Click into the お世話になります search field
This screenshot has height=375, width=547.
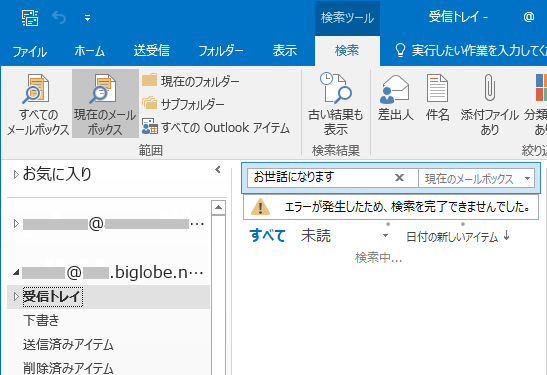[321, 178]
